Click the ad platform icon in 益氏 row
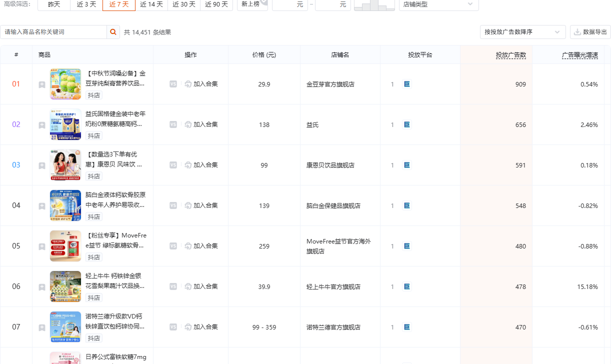 click(x=407, y=124)
